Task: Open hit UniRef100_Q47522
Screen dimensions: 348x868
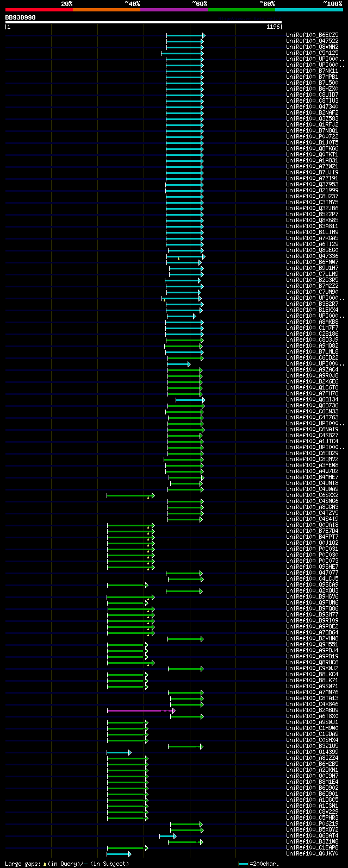Action: (312, 41)
